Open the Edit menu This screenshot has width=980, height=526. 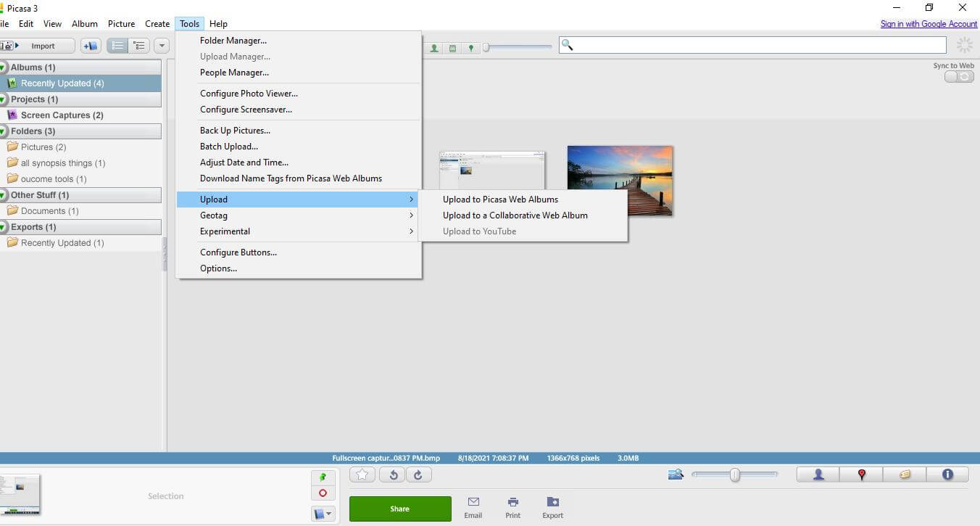26,24
